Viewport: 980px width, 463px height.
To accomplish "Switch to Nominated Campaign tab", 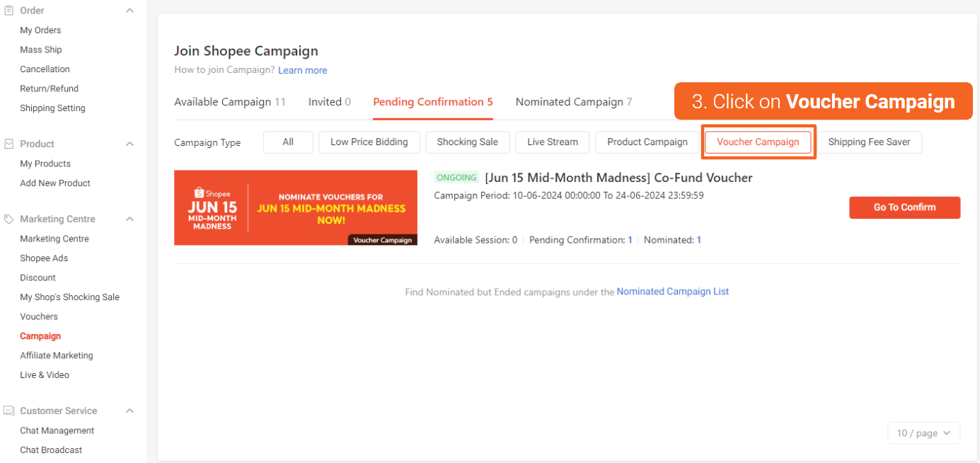I will click(574, 102).
